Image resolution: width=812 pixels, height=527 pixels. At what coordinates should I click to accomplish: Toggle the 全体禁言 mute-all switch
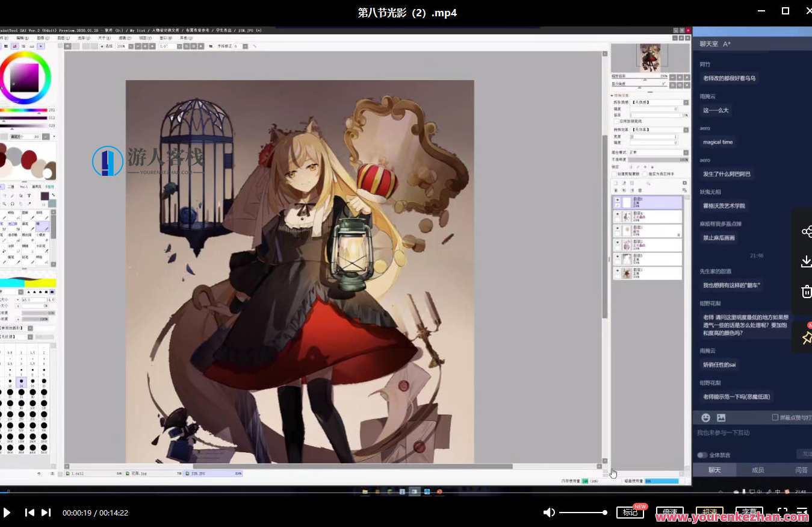pos(702,455)
